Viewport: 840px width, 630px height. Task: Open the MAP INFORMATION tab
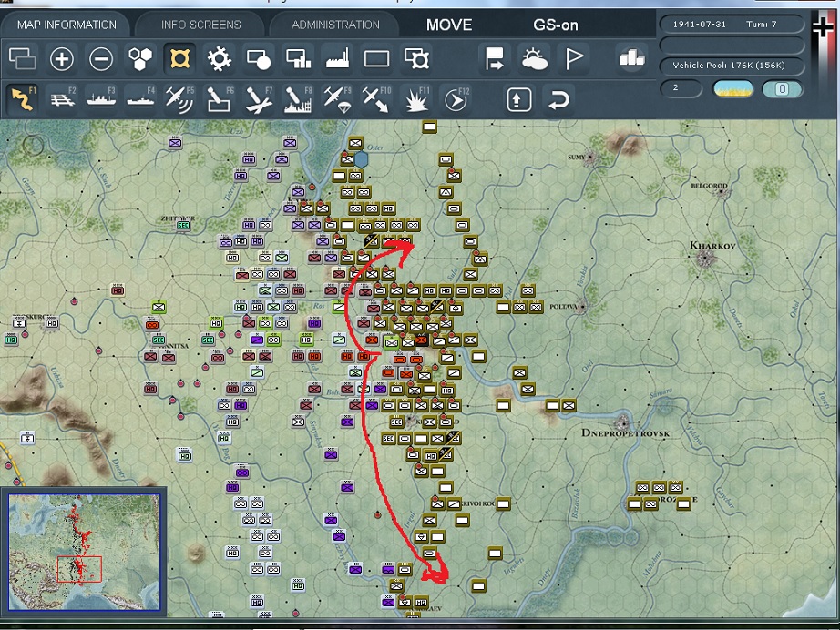pyautogui.click(x=67, y=25)
